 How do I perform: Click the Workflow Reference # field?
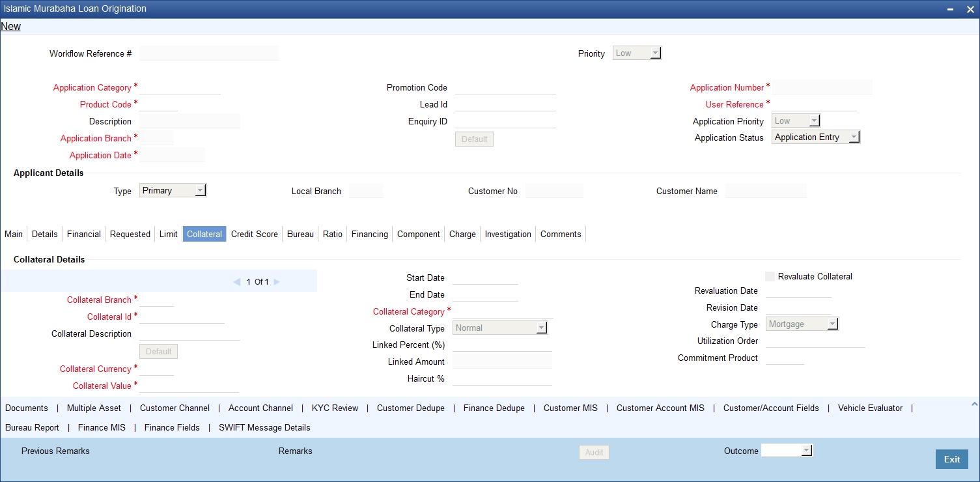pyautogui.click(x=209, y=53)
